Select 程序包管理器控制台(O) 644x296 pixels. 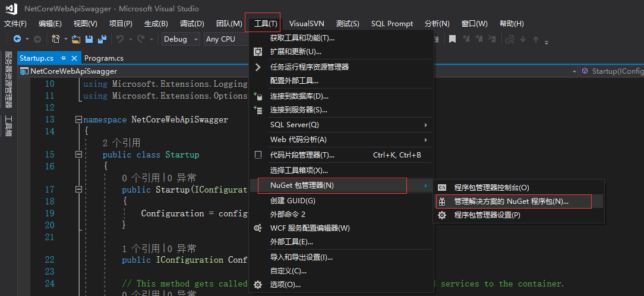tap(518, 187)
